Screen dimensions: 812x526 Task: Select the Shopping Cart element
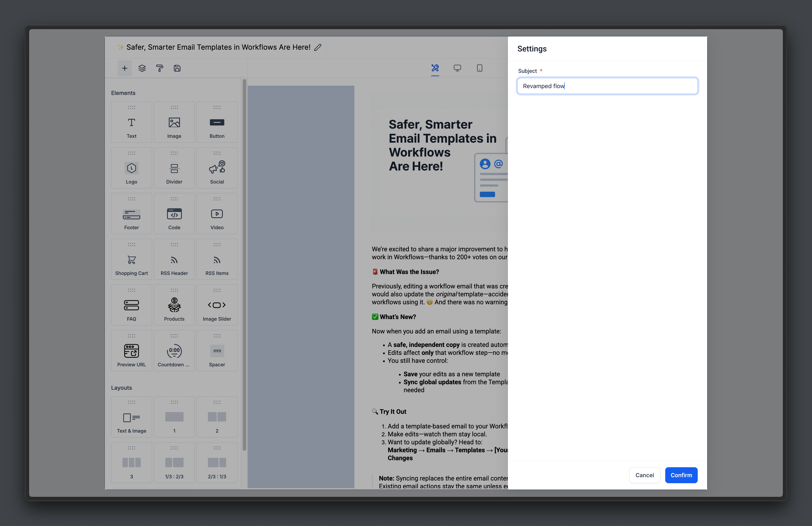(131, 259)
